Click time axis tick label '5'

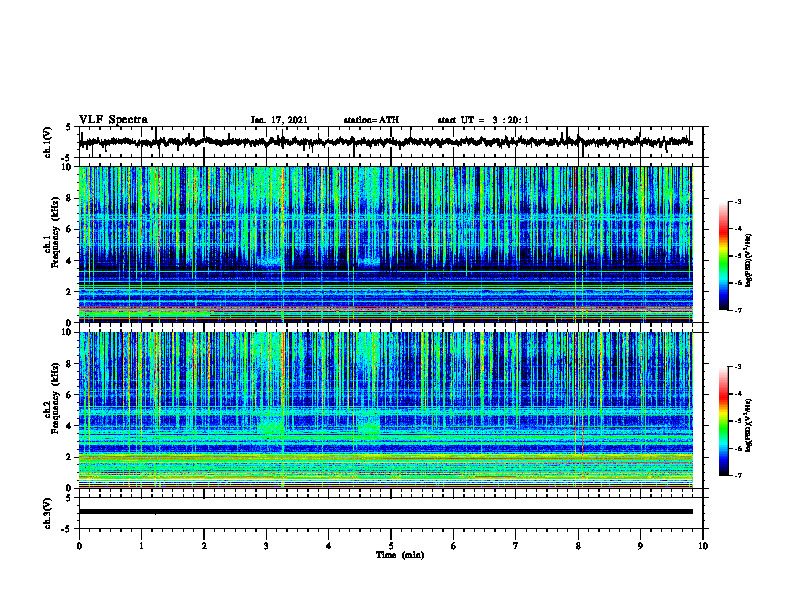[x=391, y=546]
